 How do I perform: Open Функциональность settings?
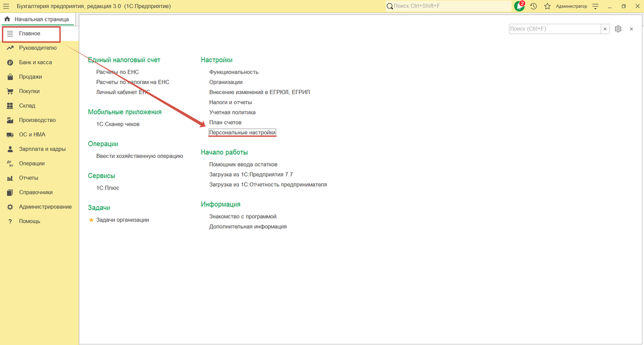pyautogui.click(x=234, y=72)
